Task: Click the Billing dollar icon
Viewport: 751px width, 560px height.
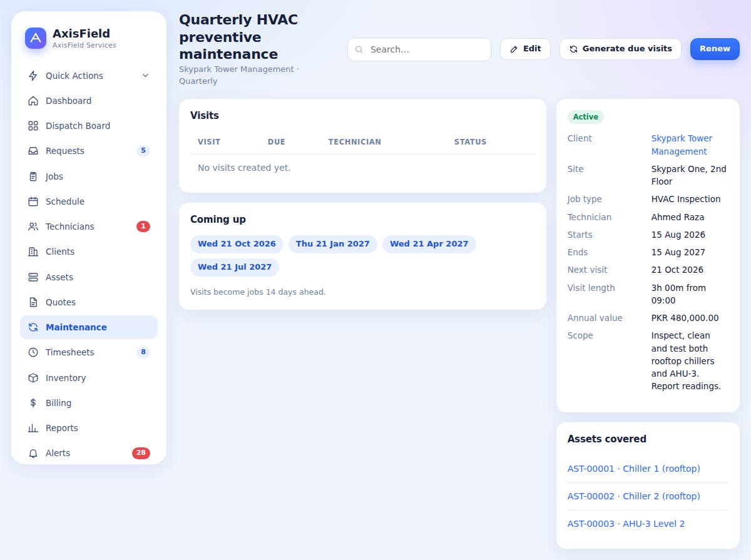Action: [33, 403]
